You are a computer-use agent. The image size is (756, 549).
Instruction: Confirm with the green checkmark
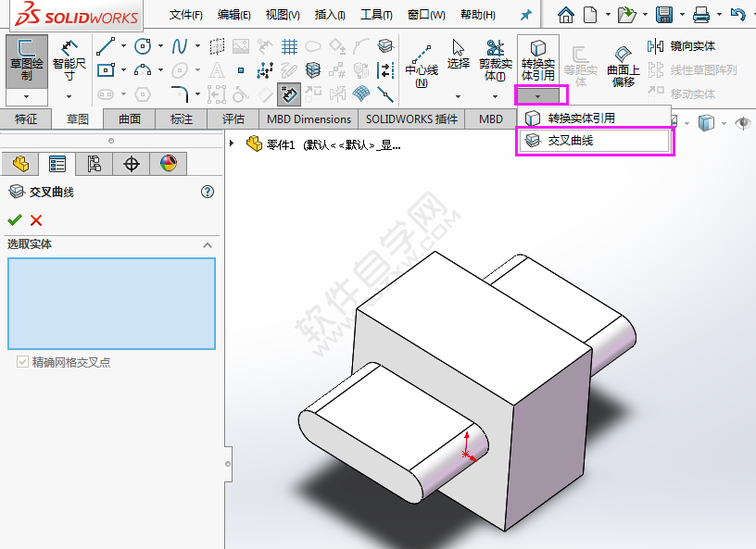[x=16, y=220]
